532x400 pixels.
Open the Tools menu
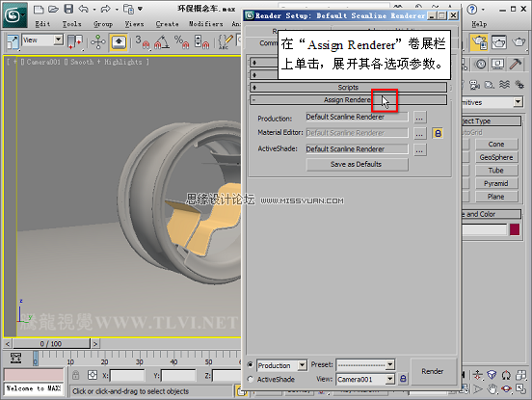coord(71,24)
